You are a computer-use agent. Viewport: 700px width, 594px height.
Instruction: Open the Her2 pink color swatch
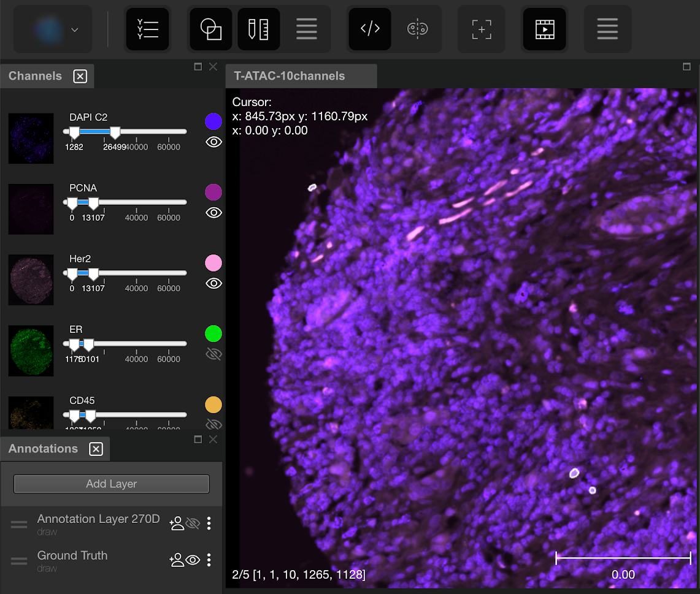point(213,263)
